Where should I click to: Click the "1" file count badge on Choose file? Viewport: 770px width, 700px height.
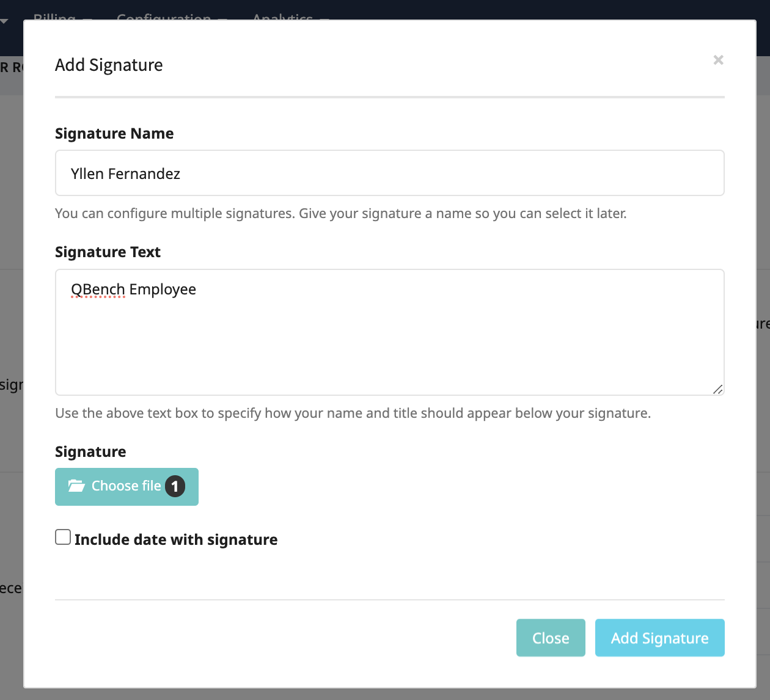[175, 486]
